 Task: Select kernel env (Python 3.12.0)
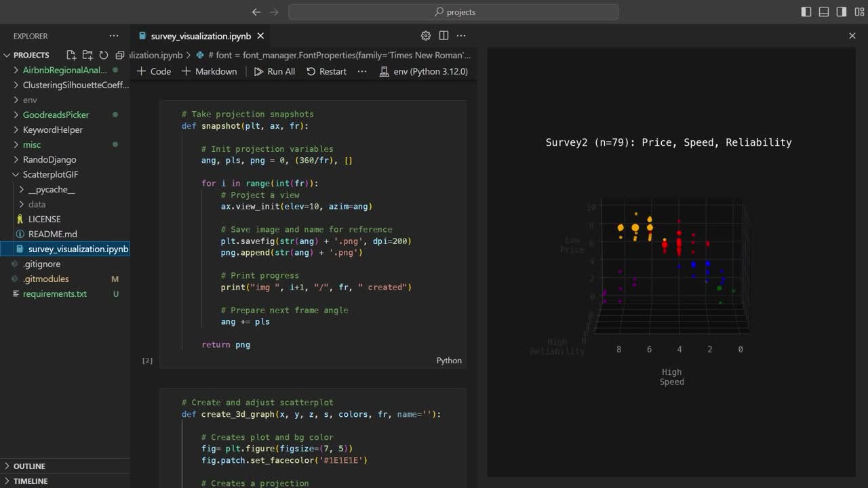424,71
